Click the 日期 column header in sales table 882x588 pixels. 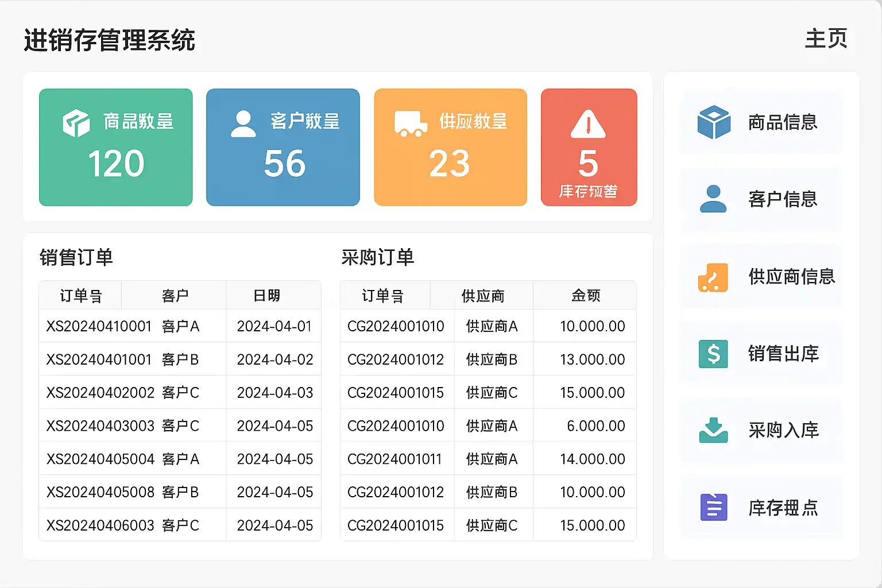(x=267, y=296)
